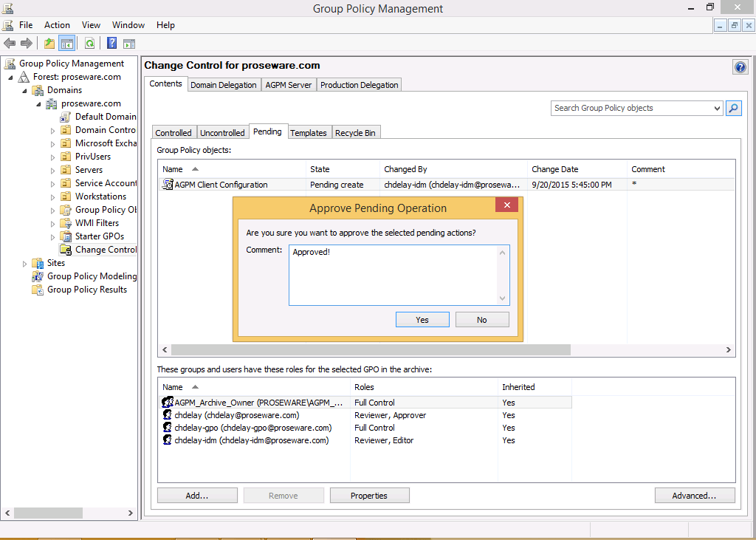The height and width of the screenshot is (540, 756).
Task: Click No in Approve Pending Operation dialog
Action: tap(481, 320)
